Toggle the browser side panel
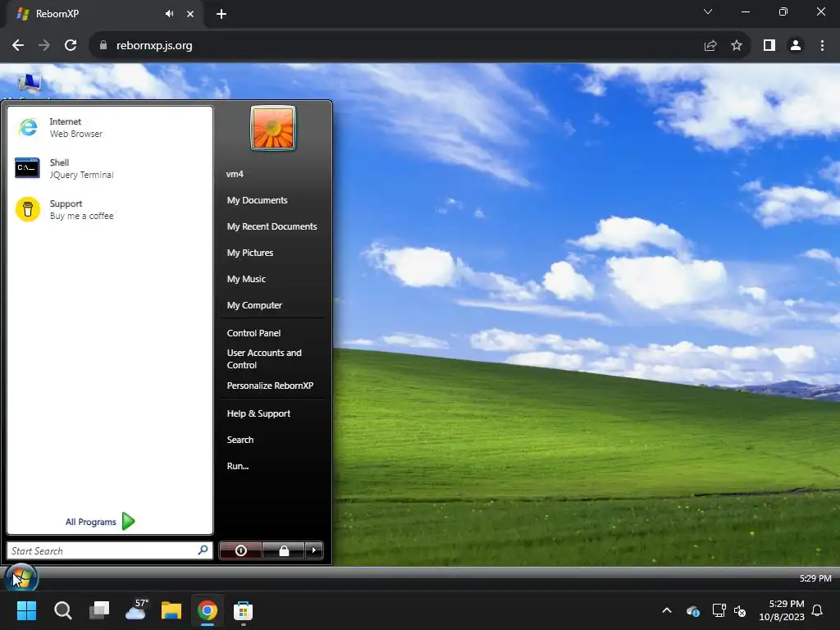The image size is (840, 630). coord(769,46)
